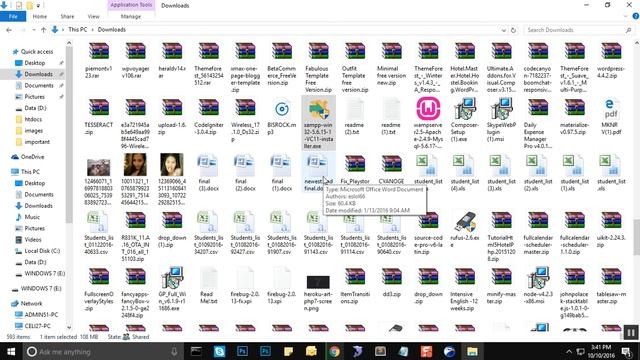Click This PC in the address path
640x360 pixels.
[78, 29]
